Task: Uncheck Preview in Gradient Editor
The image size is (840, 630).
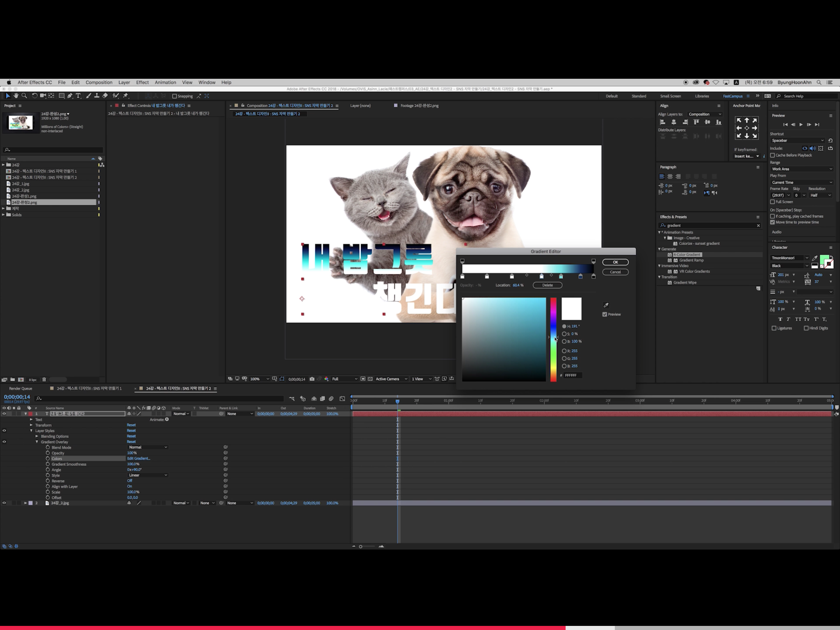Action: (605, 314)
